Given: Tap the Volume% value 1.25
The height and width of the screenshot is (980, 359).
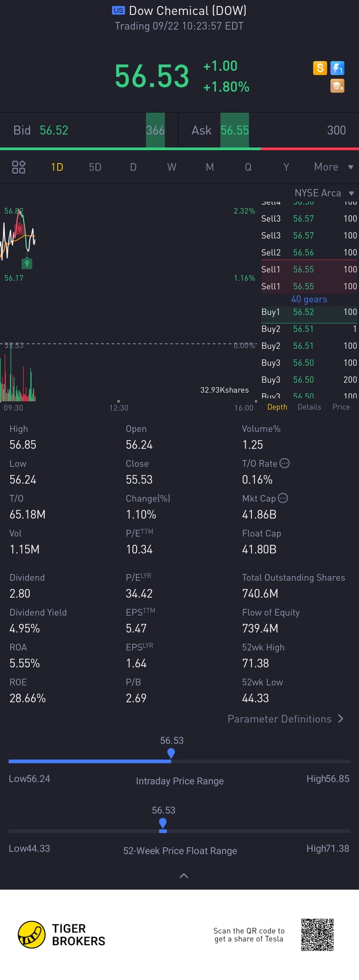Looking at the screenshot, I should [x=252, y=445].
